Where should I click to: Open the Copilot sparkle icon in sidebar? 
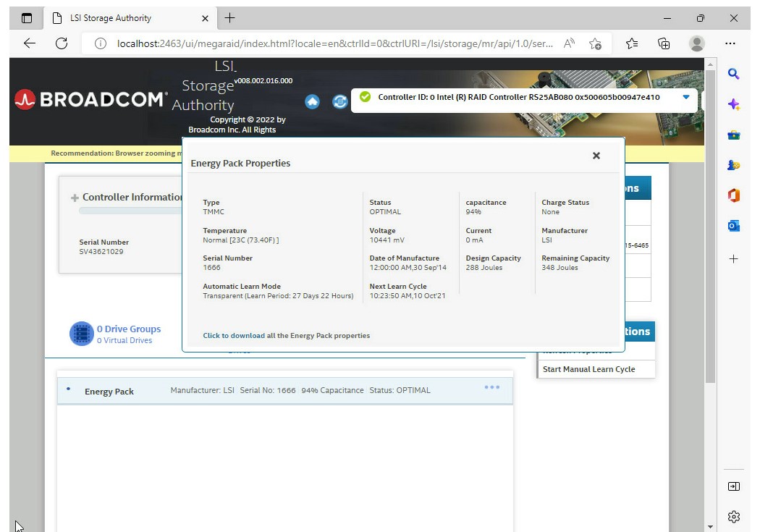point(733,105)
